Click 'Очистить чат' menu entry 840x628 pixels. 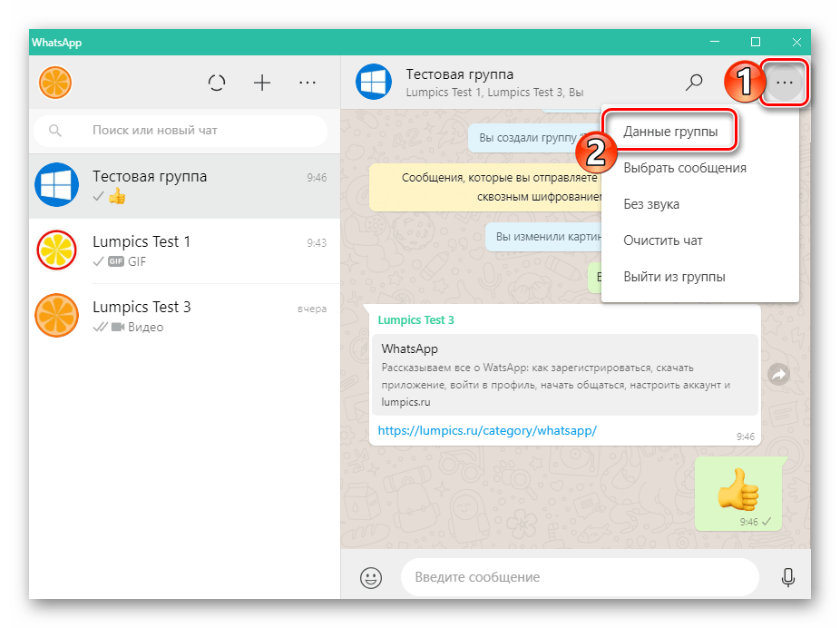[663, 240]
